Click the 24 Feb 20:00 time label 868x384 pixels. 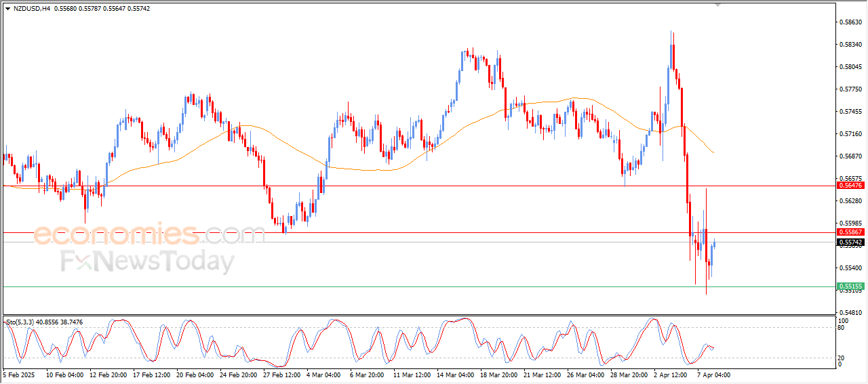pyautogui.click(x=238, y=375)
